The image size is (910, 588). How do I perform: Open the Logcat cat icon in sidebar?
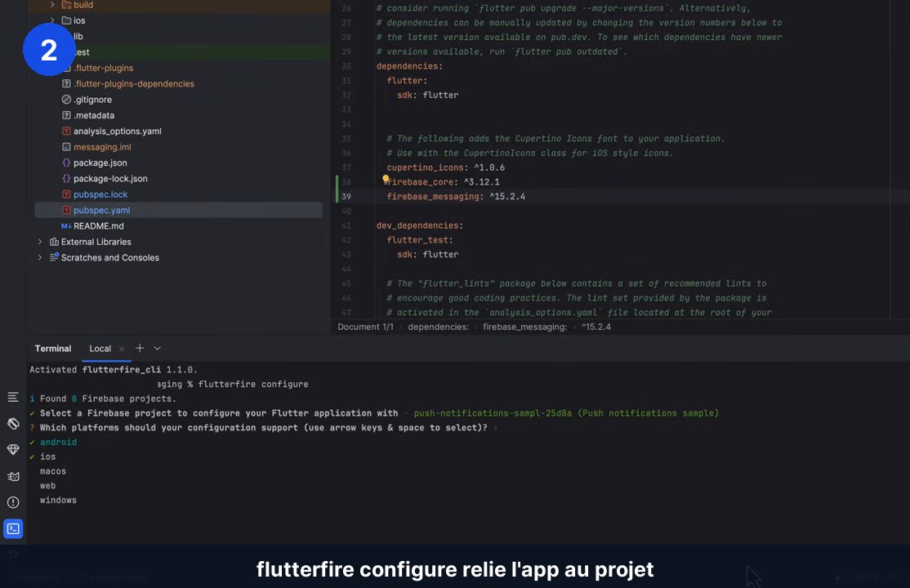(13, 476)
